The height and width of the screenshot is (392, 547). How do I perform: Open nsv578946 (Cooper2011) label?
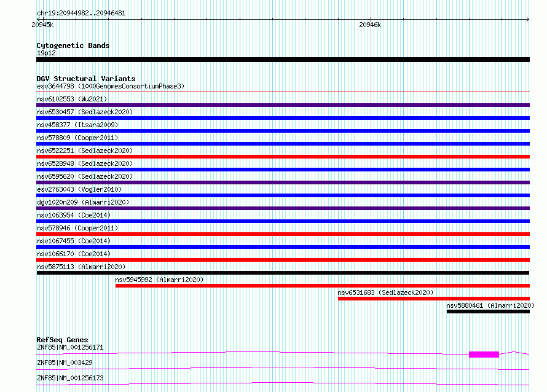coord(77,228)
